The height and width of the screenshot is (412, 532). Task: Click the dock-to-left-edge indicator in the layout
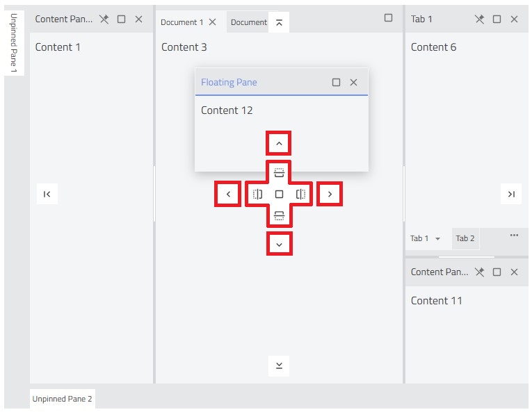coord(47,194)
